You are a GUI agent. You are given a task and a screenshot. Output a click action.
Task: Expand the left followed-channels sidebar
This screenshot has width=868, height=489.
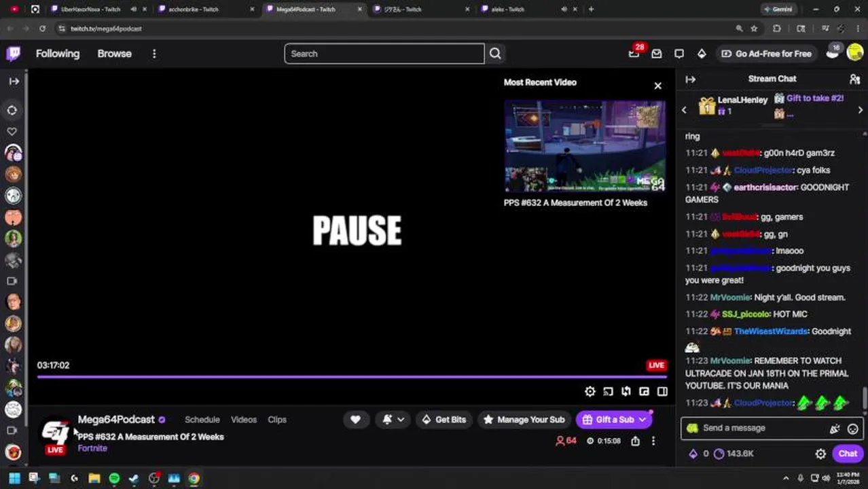point(14,81)
